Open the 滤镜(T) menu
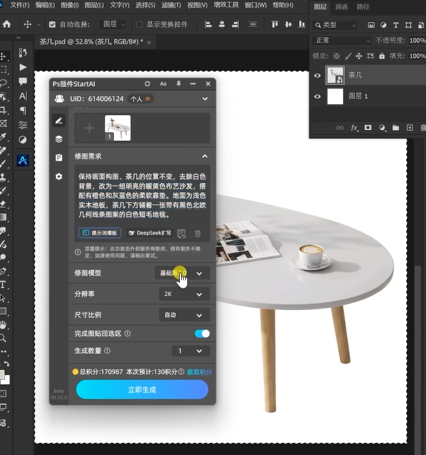The height and width of the screenshot is (455, 426). pyautogui.click(x=171, y=5)
